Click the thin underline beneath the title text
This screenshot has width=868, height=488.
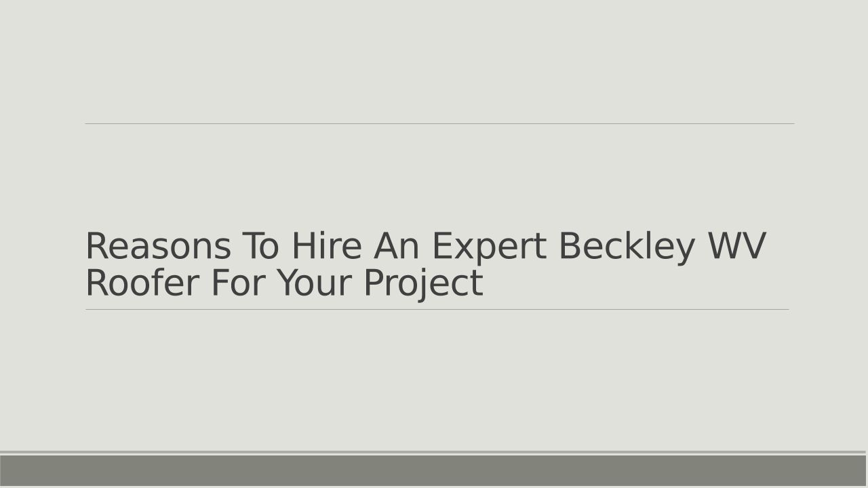click(437, 309)
